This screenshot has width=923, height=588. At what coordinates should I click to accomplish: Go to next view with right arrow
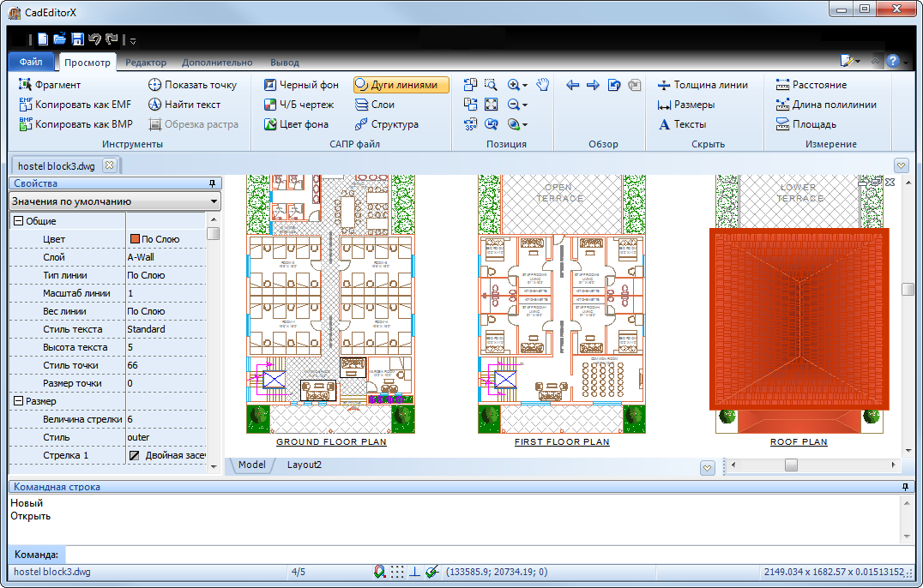pos(593,85)
